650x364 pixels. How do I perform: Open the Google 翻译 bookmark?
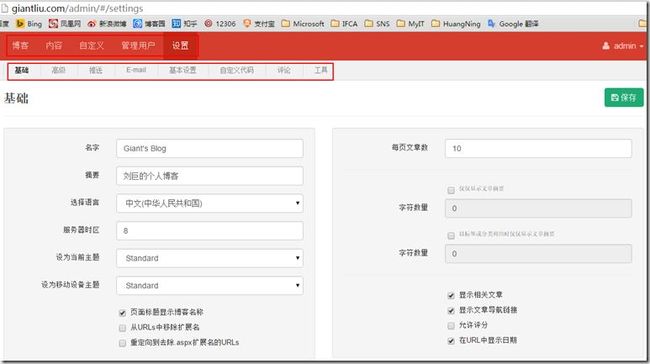(x=513, y=24)
